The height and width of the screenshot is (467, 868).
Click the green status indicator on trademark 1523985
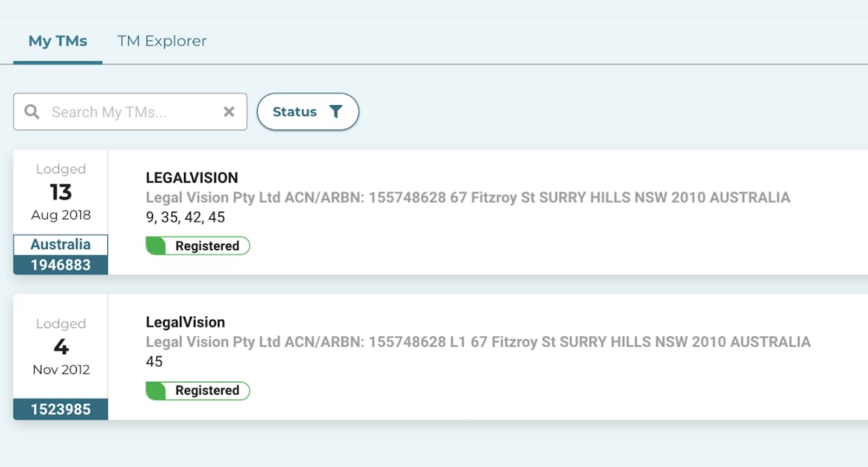click(x=156, y=391)
